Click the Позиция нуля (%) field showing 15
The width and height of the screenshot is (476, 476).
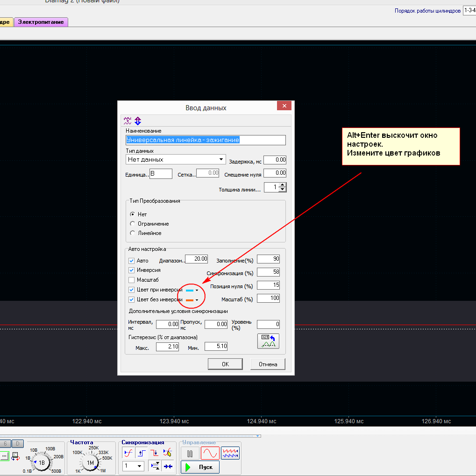(268, 285)
